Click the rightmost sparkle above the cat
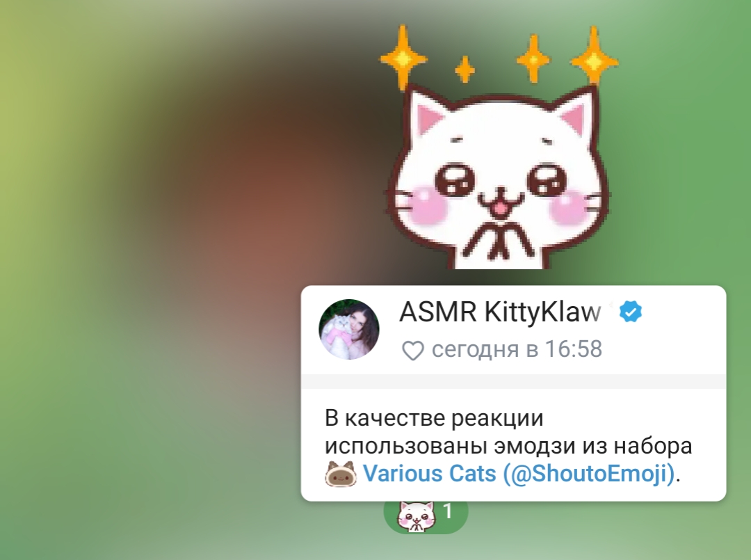 (x=595, y=58)
